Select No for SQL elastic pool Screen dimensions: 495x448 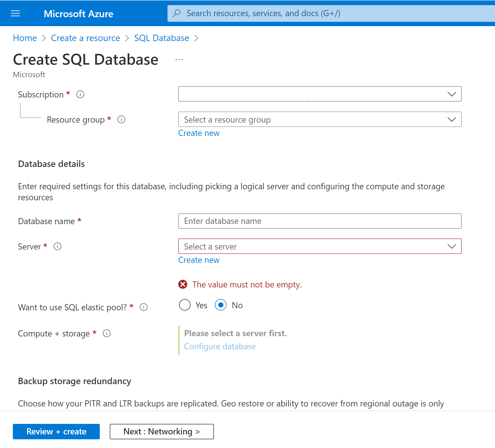[x=221, y=305]
